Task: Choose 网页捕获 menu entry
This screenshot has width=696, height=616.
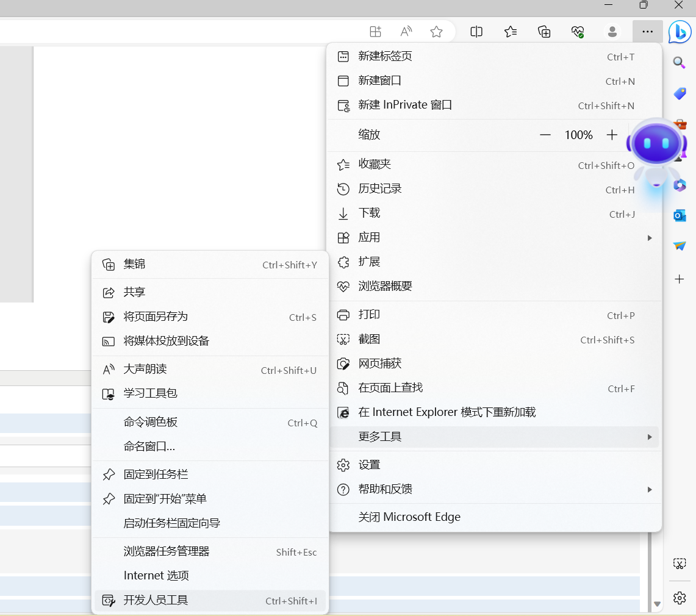Action: tap(495, 364)
